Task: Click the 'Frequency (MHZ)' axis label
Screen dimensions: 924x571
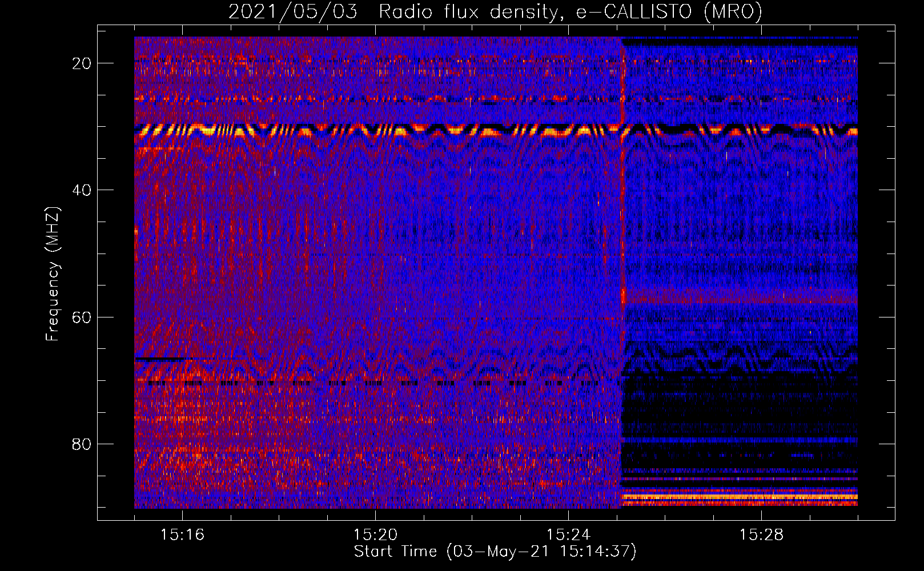Action: [53, 274]
